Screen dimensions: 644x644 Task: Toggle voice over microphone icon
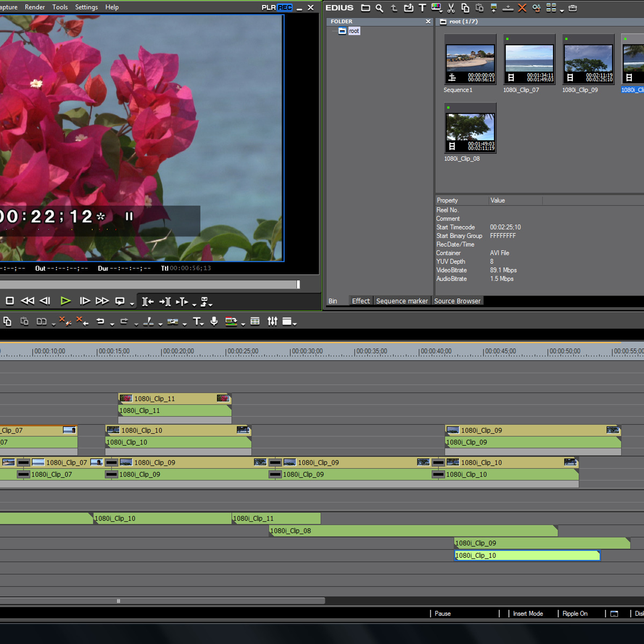coord(214,321)
